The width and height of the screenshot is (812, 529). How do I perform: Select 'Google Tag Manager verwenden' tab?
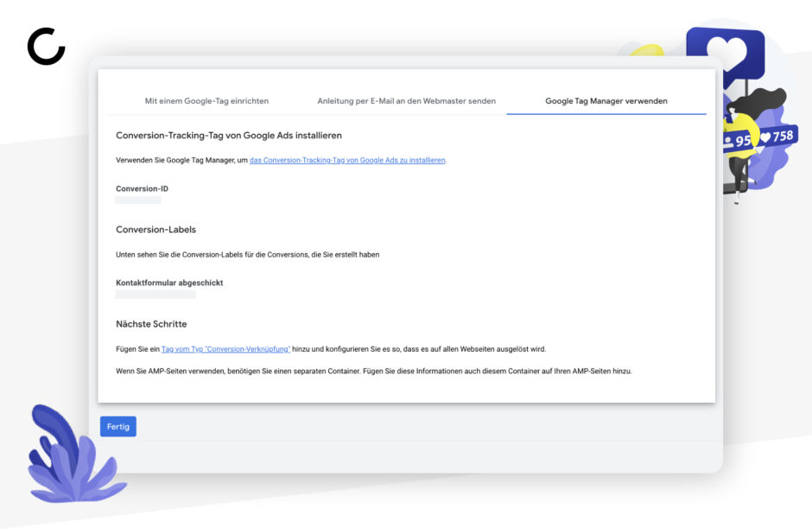coord(606,101)
